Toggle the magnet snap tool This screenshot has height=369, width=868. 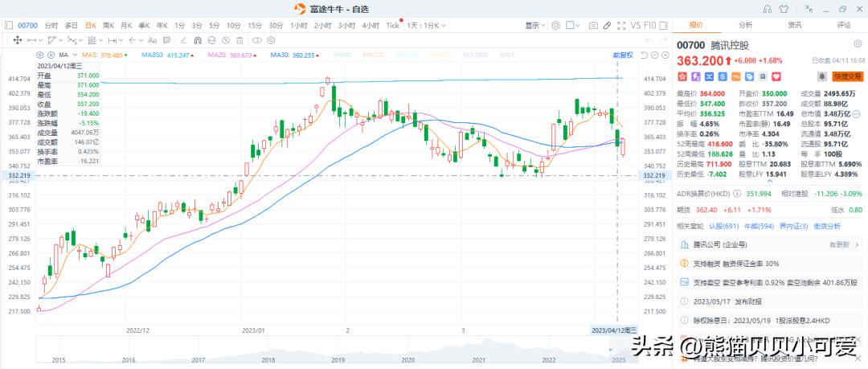(198, 40)
